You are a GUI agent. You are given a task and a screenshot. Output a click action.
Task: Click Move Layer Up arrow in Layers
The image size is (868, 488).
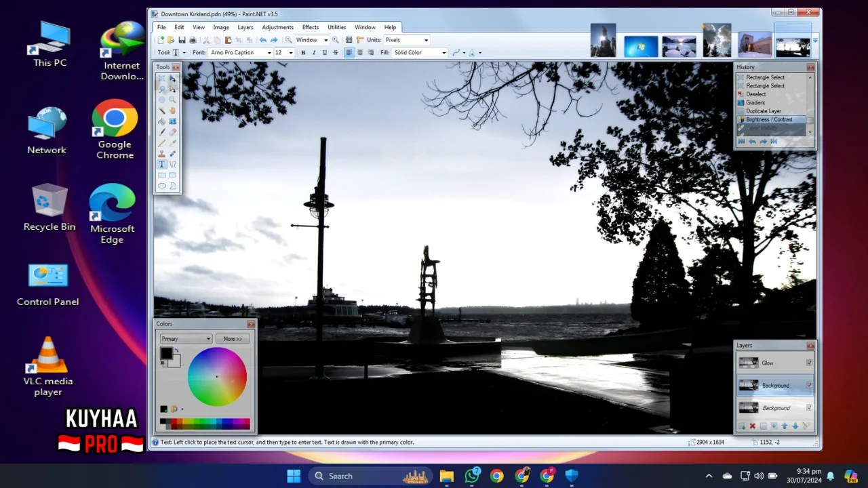coord(785,426)
